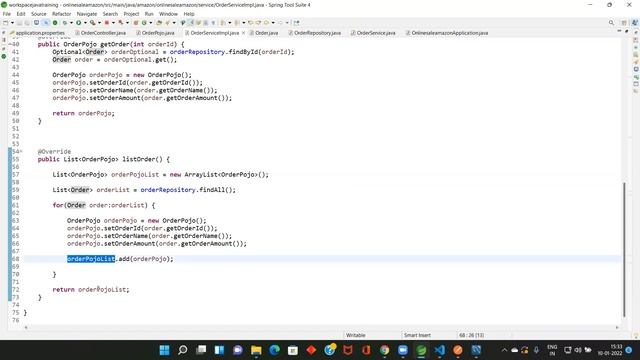
Task: Click the Open Type toolbar icon
Action: (159, 23)
